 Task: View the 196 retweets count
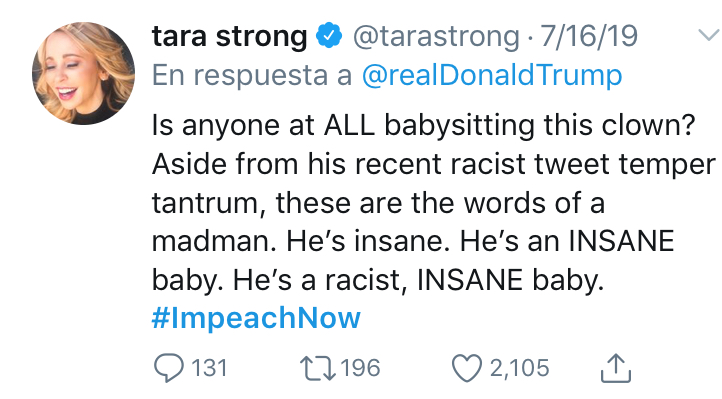point(361,368)
